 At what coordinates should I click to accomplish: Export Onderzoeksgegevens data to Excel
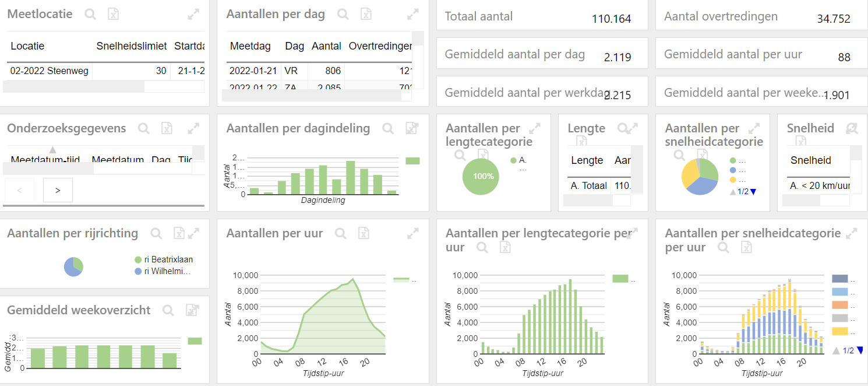(167, 128)
